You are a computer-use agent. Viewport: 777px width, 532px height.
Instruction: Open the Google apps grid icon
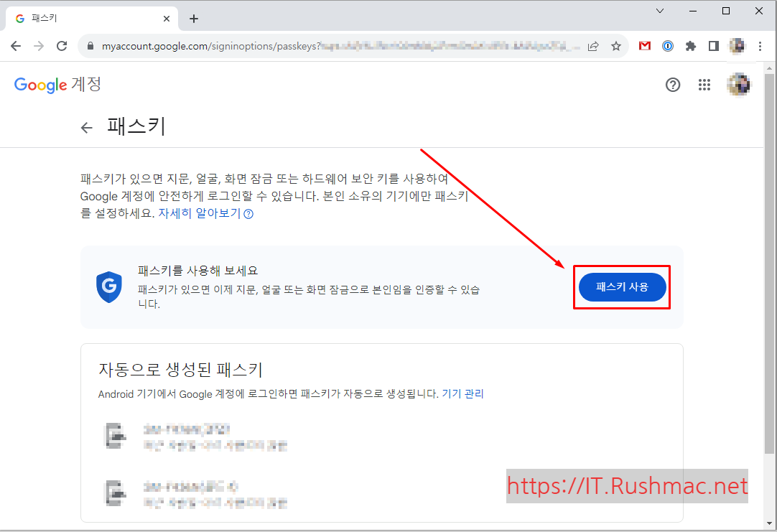(x=704, y=85)
